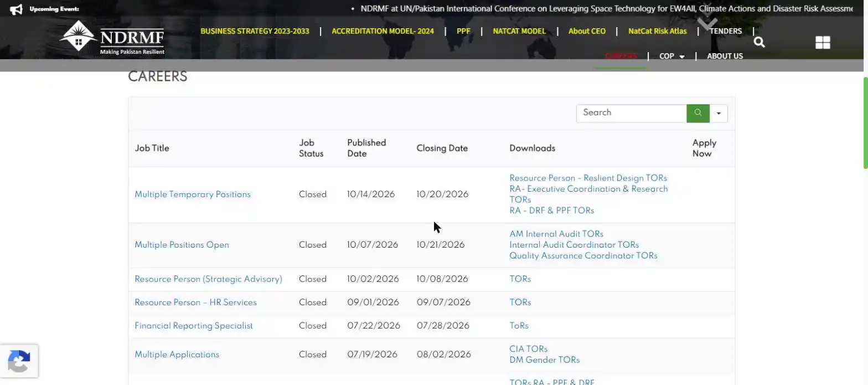The image size is (868, 385).
Task: Click Closed status of Multiple Applications row
Action: (x=313, y=355)
